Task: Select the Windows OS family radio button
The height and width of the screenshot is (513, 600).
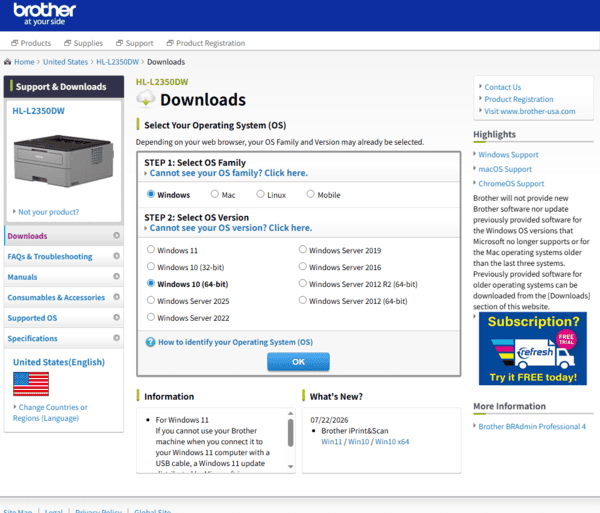Action: pos(151,194)
